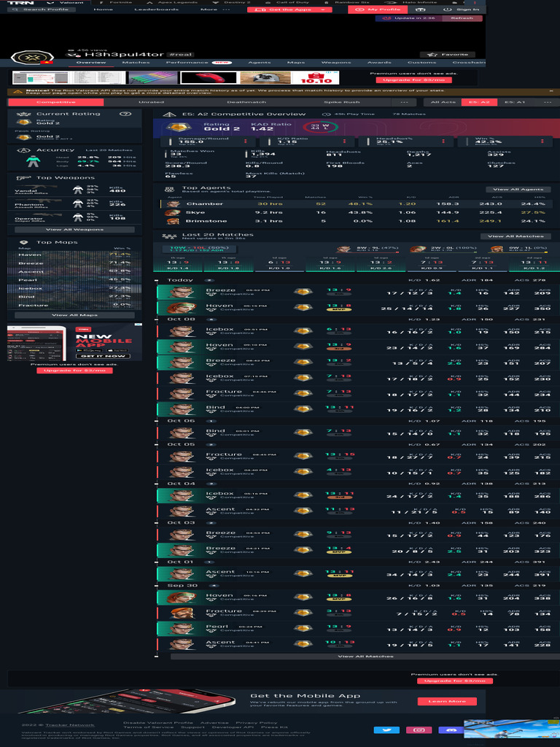Click the vertical dots menu in top bar
This screenshot has width=560, height=747.
click(474, 2)
